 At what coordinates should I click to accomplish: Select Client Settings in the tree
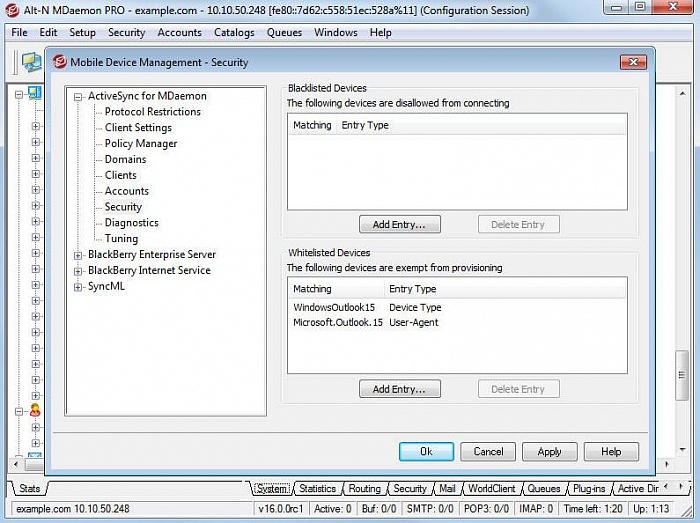tap(138, 128)
